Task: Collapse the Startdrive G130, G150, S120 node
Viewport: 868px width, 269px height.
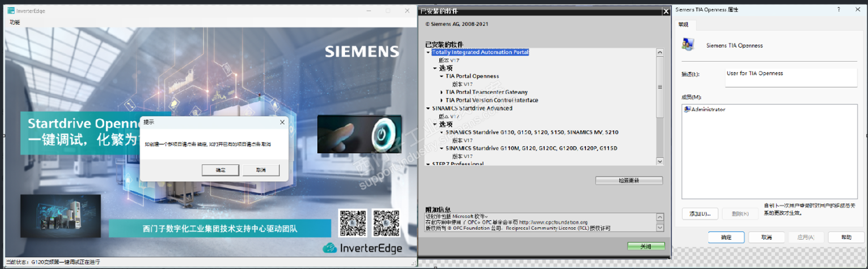Action: (442, 132)
